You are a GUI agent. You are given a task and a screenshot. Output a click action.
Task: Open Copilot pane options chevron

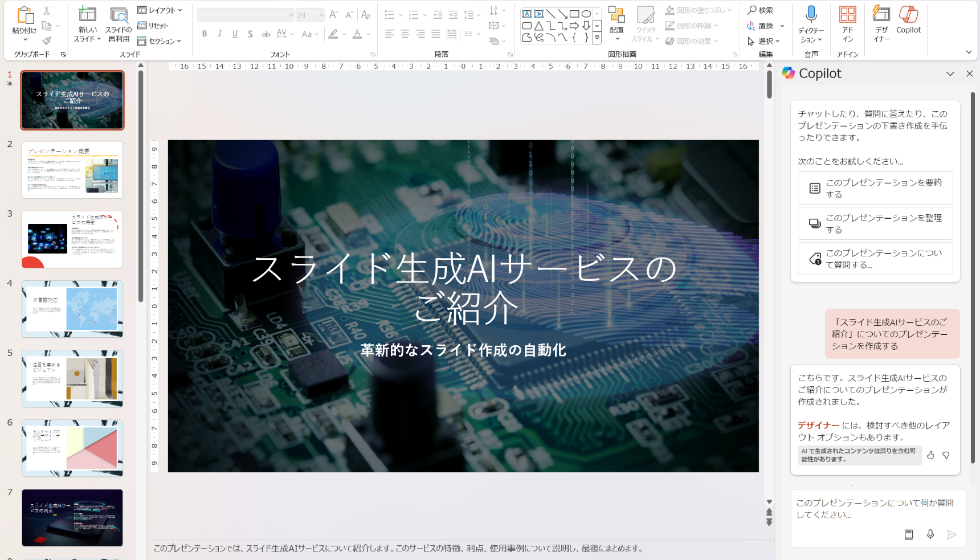point(950,73)
